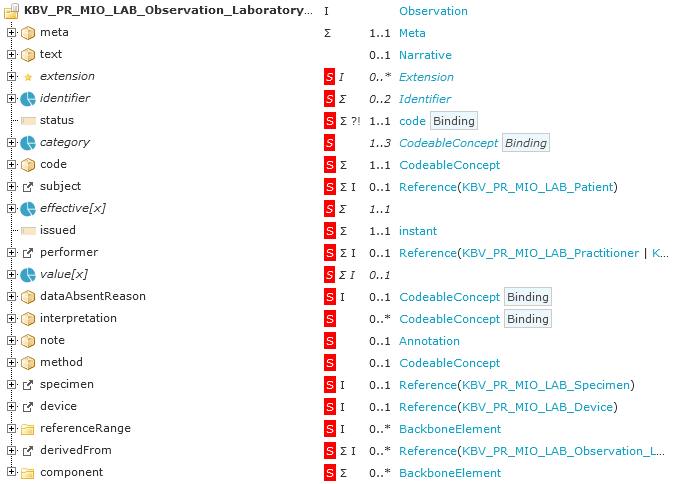Click the primitive icon beside issued
Viewport: 675px width, 484px height.
[x=28, y=231]
